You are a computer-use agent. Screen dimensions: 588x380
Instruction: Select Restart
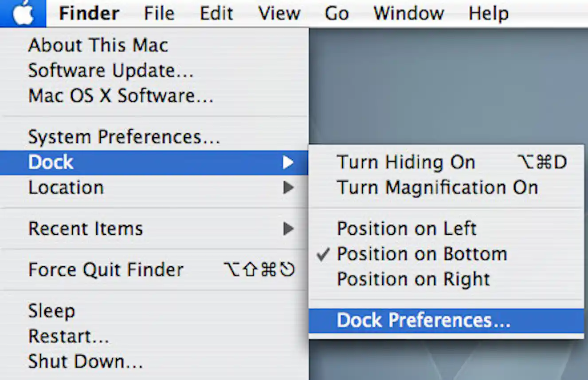tap(68, 336)
